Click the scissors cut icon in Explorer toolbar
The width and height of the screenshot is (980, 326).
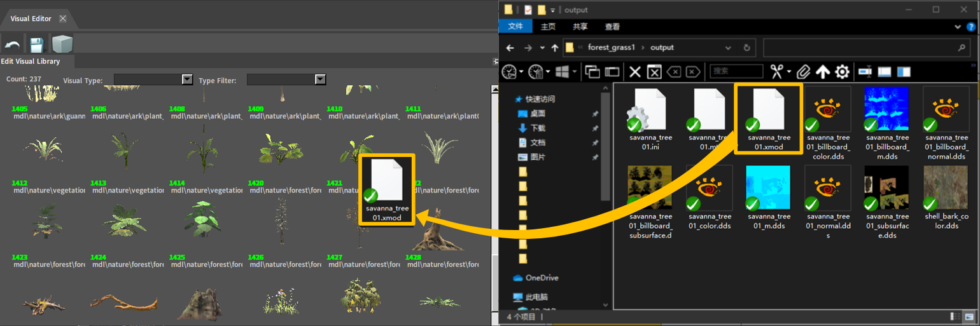tap(776, 71)
